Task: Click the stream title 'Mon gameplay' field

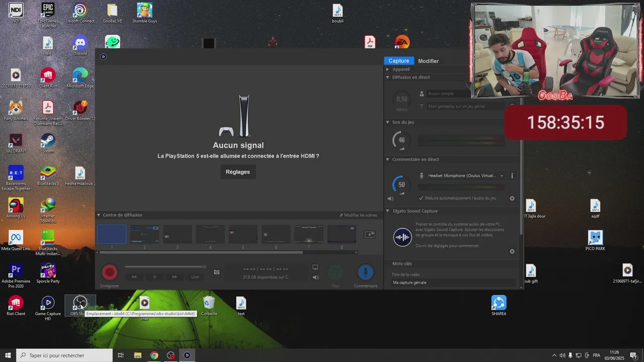Action: pos(466,107)
